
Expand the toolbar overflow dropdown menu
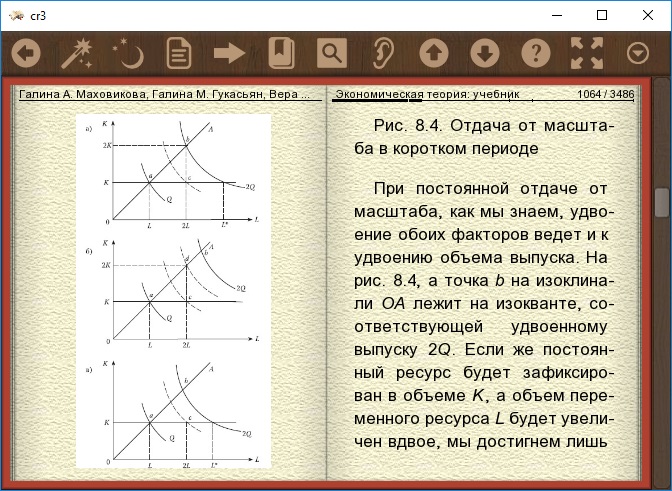[x=637, y=53]
